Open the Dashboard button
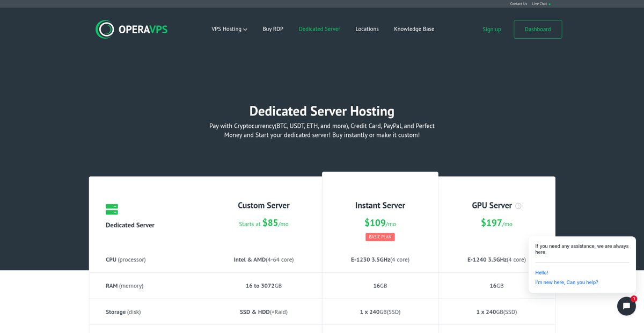The width and height of the screenshot is (644, 333). pyautogui.click(x=538, y=30)
